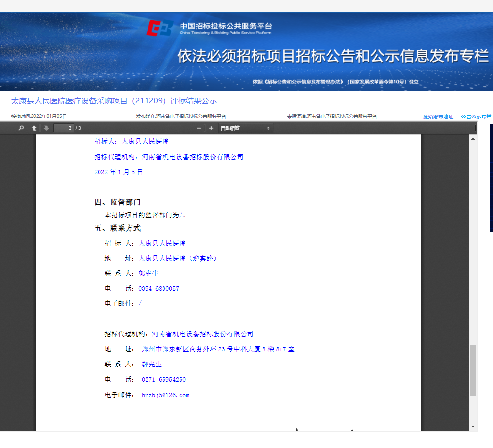The image size is (493, 448).
Task: Open the 原始发布地址 link
Action: point(438,117)
